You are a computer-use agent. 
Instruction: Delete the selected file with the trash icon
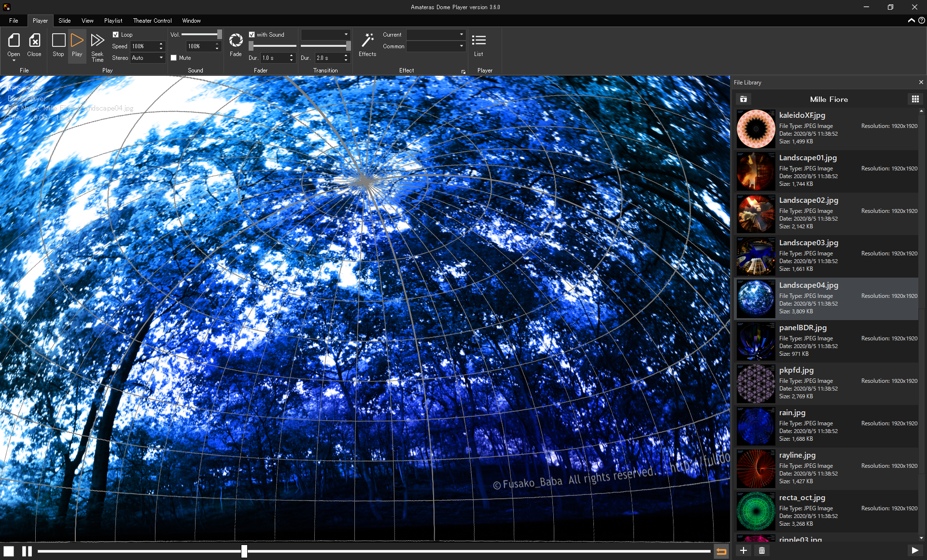[762, 550]
